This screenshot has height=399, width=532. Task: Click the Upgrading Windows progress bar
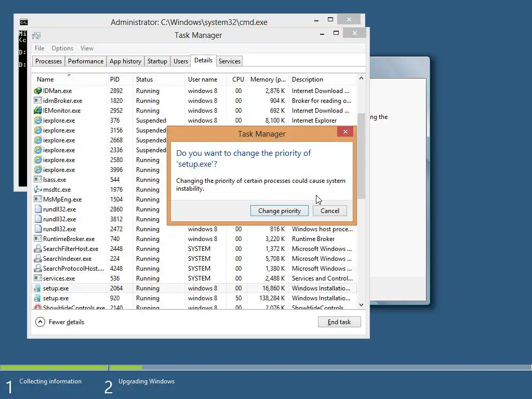click(x=320, y=367)
